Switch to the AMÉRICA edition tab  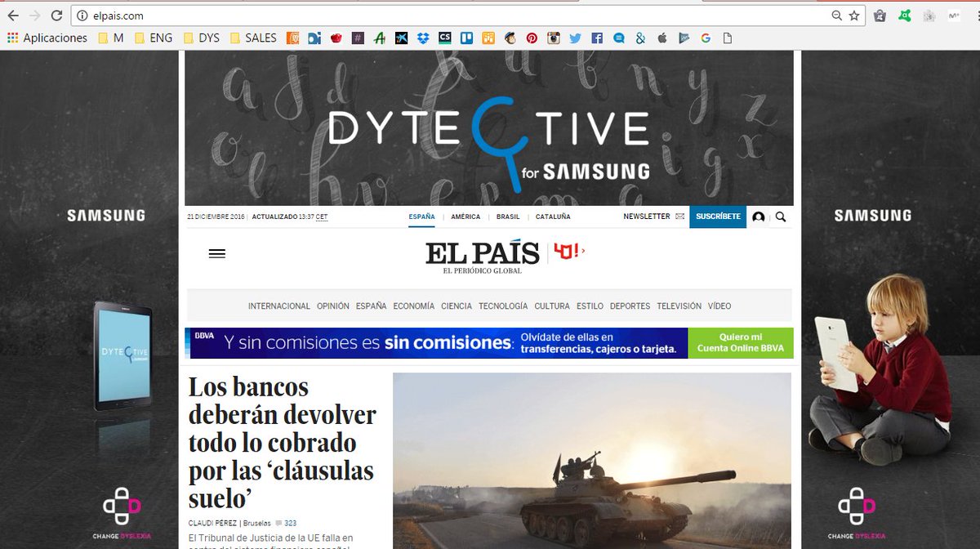pos(465,216)
